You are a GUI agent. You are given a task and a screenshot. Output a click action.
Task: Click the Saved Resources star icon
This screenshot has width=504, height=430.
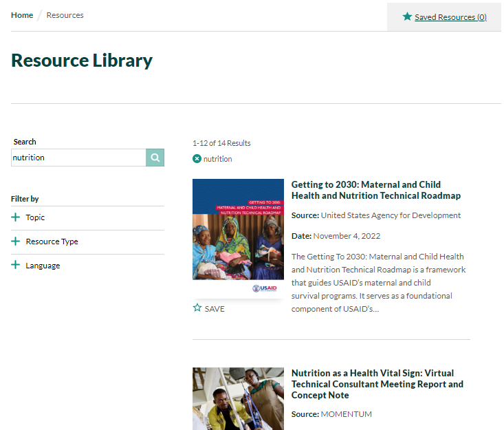(407, 17)
